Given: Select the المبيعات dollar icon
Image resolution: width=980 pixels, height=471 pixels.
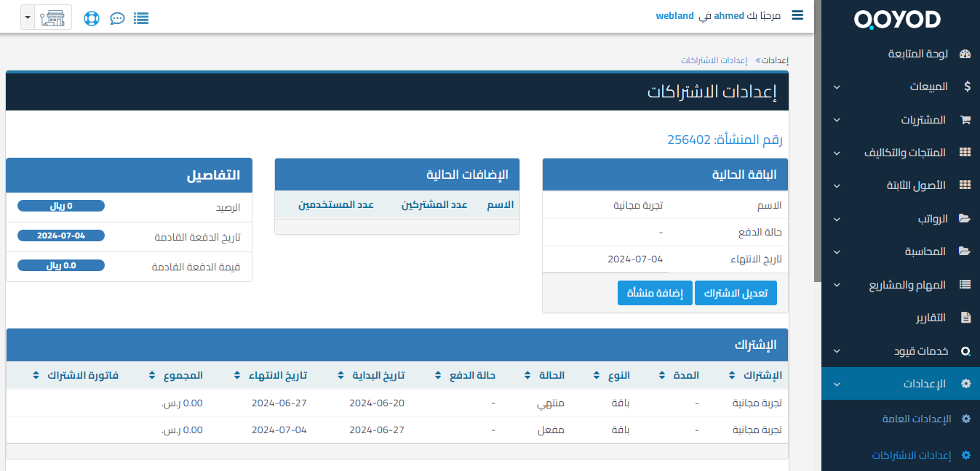Looking at the screenshot, I should (x=965, y=86).
